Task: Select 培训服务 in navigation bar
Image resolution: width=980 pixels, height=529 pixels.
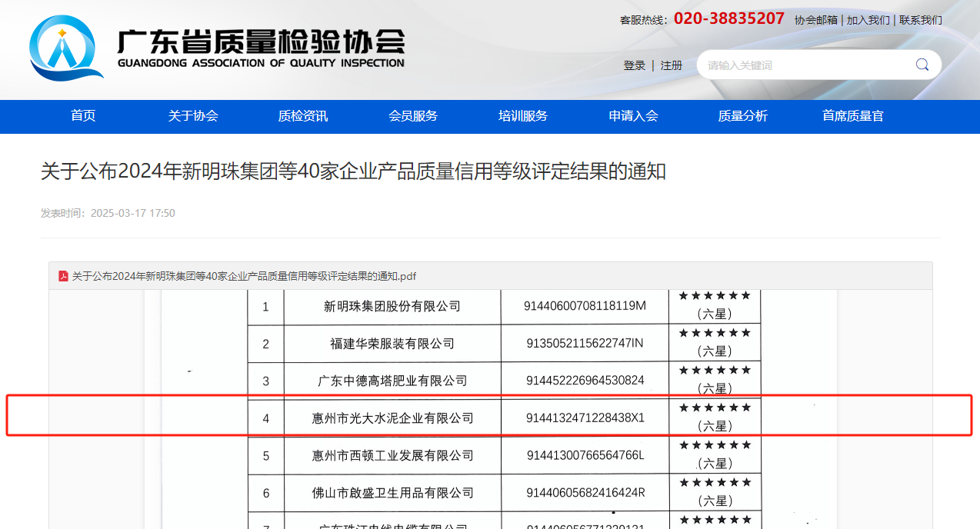Action: tap(523, 116)
